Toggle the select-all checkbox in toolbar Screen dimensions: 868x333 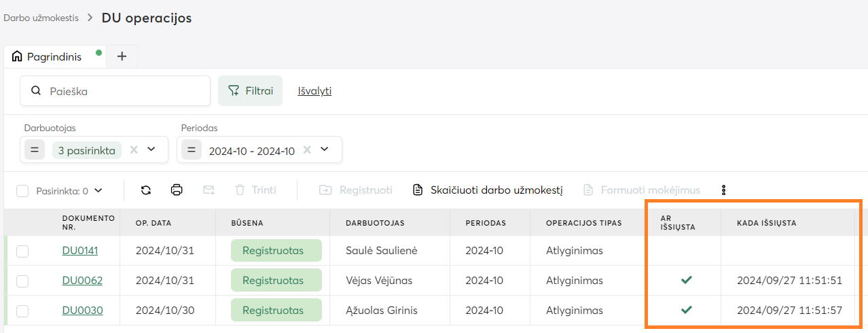[22, 191]
